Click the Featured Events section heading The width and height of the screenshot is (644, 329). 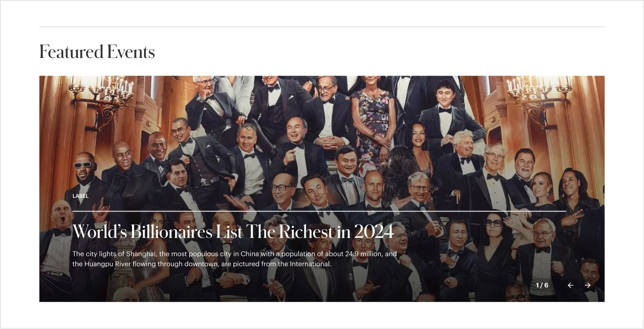(x=97, y=52)
